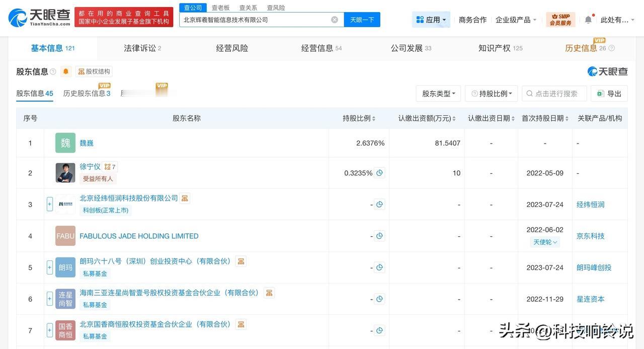The width and height of the screenshot is (644, 349).
Task: Switch to the 历史信息 VIP tab
Action: pyautogui.click(x=586, y=48)
